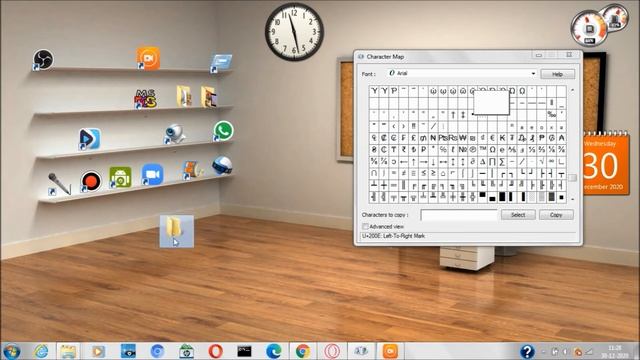Viewport: 640px width, 360px height.
Task: Launch Microsoft Edge from the taskbar
Action: pyautogui.click(x=273, y=351)
